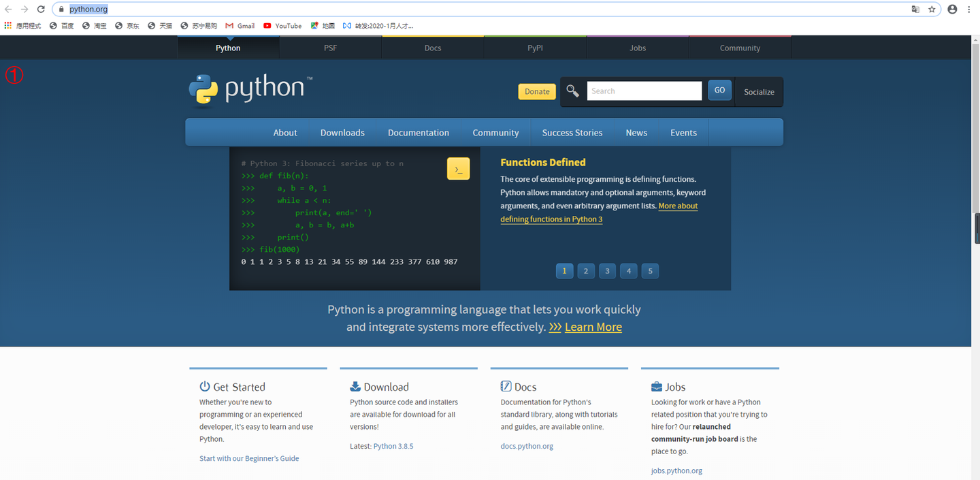The image size is (980, 480).
Task: Show slide 1 of the code carousel
Action: tap(564, 271)
